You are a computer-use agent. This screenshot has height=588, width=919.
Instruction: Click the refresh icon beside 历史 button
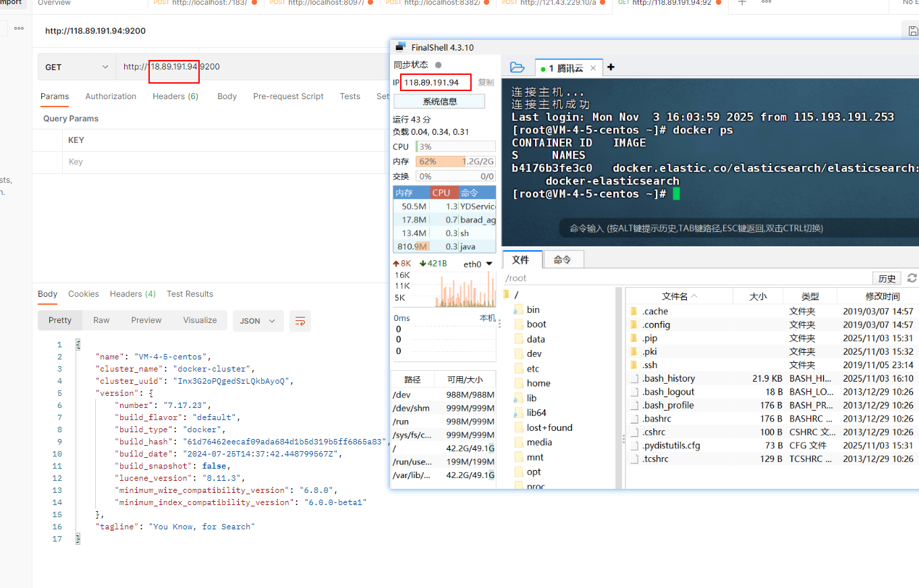point(912,278)
